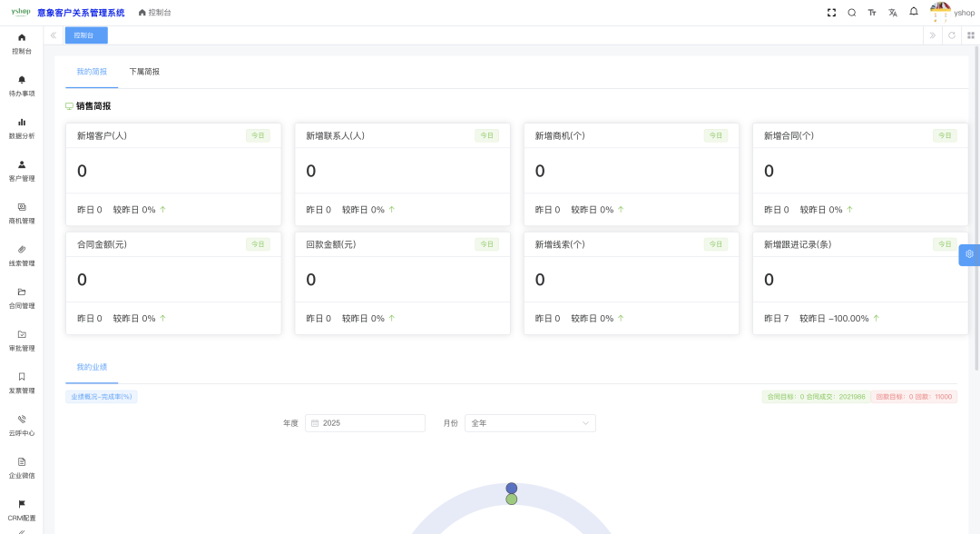Open 商机管理 in the sidebar

(x=21, y=213)
